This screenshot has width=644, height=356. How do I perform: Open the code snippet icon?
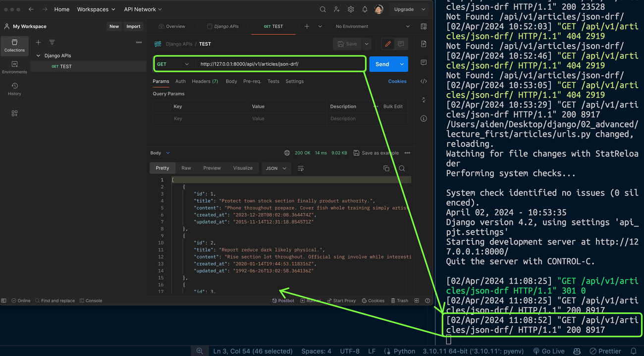click(424, 81)
